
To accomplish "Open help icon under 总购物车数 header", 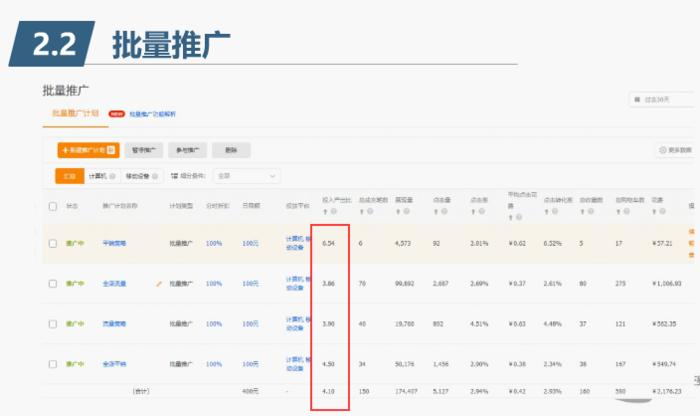I will (x=627, y=211).
